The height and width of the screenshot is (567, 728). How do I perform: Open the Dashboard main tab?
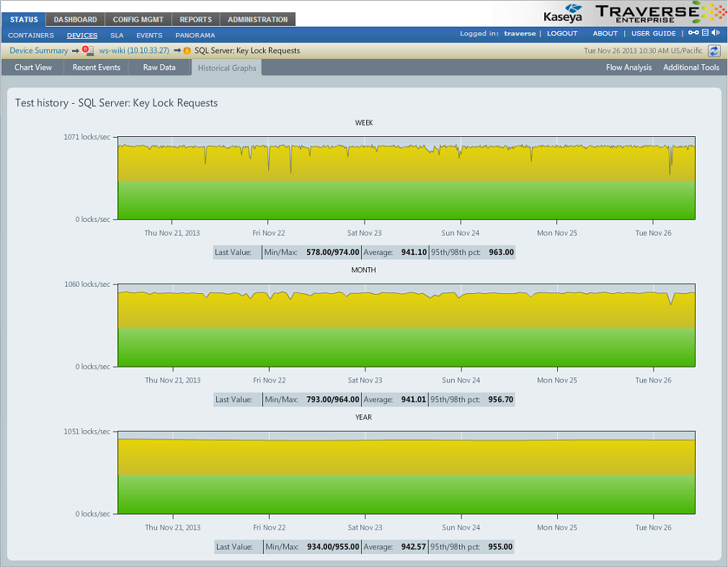76,19
